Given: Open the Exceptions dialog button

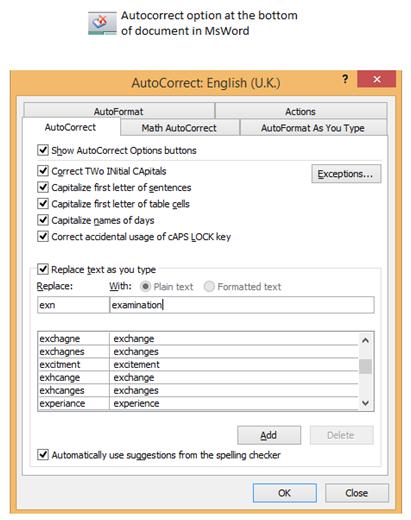Looking at the screenshot, I should tap(346, 174).
